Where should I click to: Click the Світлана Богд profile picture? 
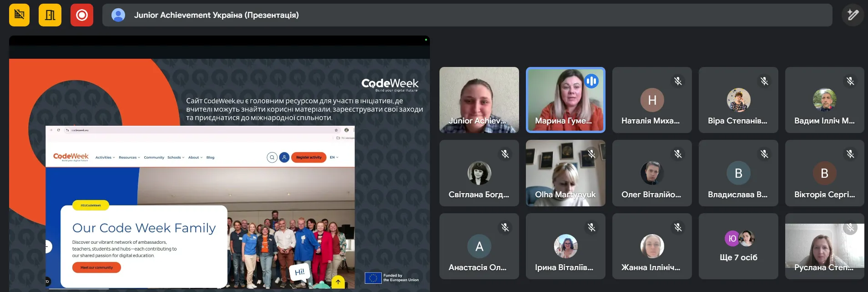[479, 173]
